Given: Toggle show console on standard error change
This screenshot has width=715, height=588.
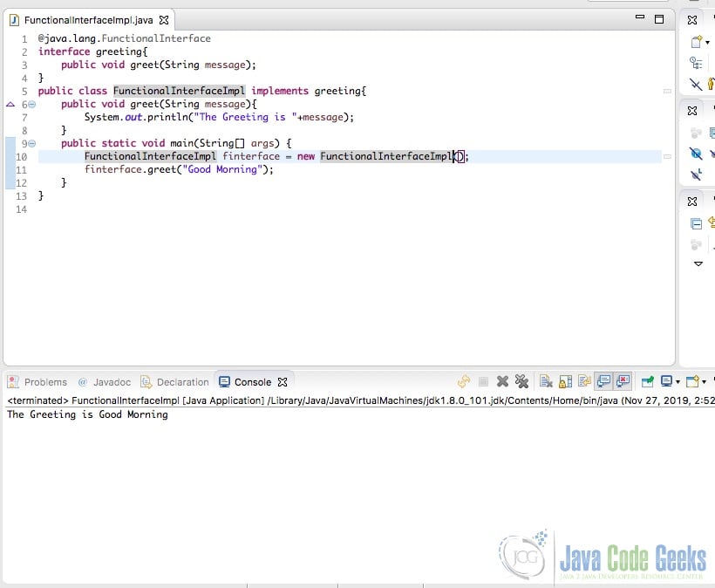Looking at the screenshot, I should click(x=623, y=381).
